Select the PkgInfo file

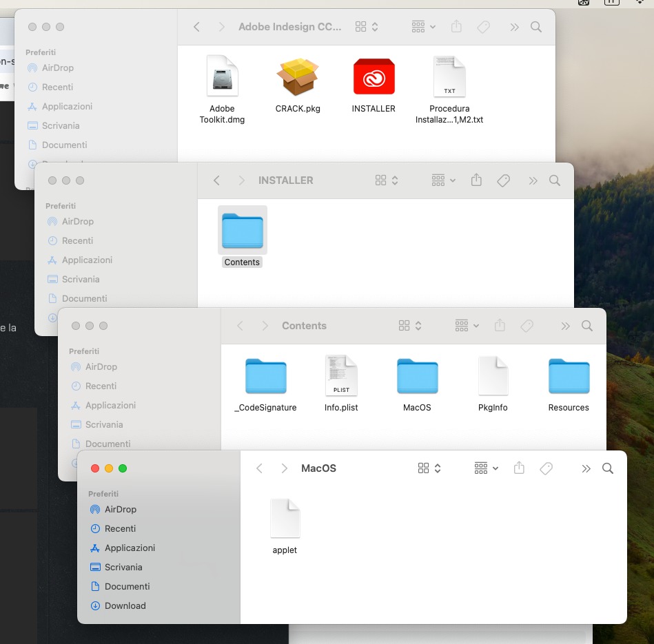point(493,375)
